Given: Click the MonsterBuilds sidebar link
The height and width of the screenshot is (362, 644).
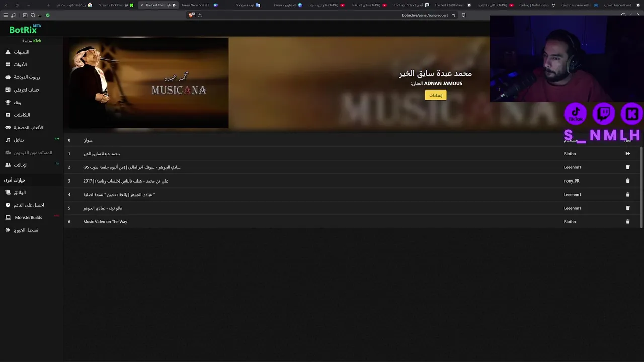Looking at the screenshot, I should tap(29, 217).
